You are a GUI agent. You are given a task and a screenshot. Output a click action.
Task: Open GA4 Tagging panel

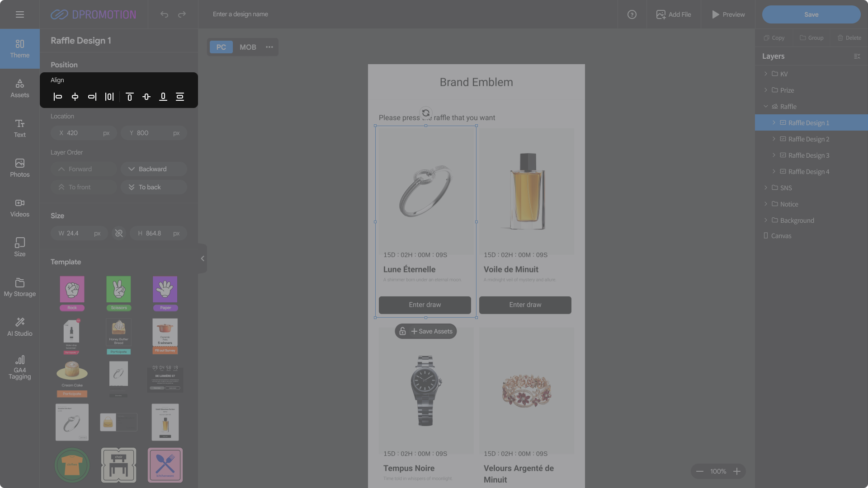20,366
